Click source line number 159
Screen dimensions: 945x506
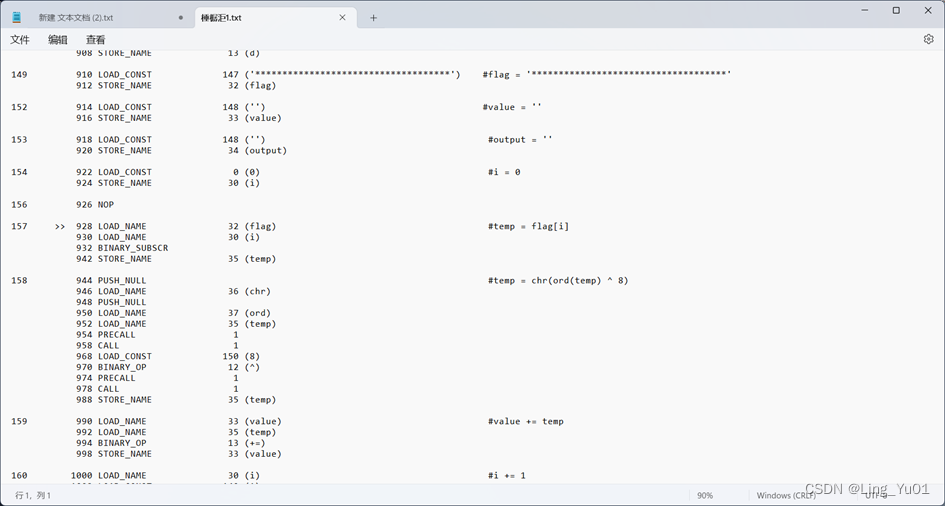(x=19, y=422)
